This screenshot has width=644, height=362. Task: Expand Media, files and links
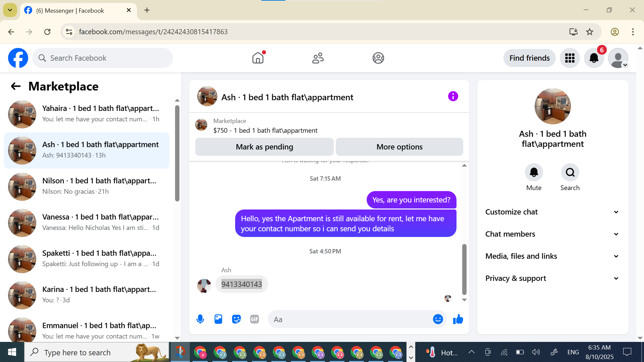tap(552, 256)
